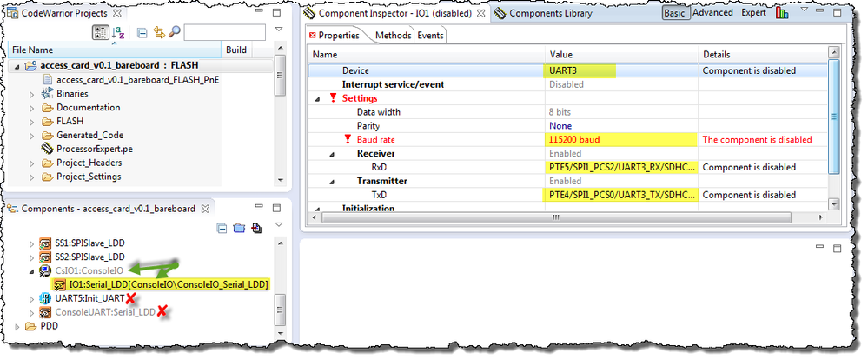The width and height of the screenshot is (868, 360).
Task: Expand the Generated_Code folder
Action: pos(32,136)
